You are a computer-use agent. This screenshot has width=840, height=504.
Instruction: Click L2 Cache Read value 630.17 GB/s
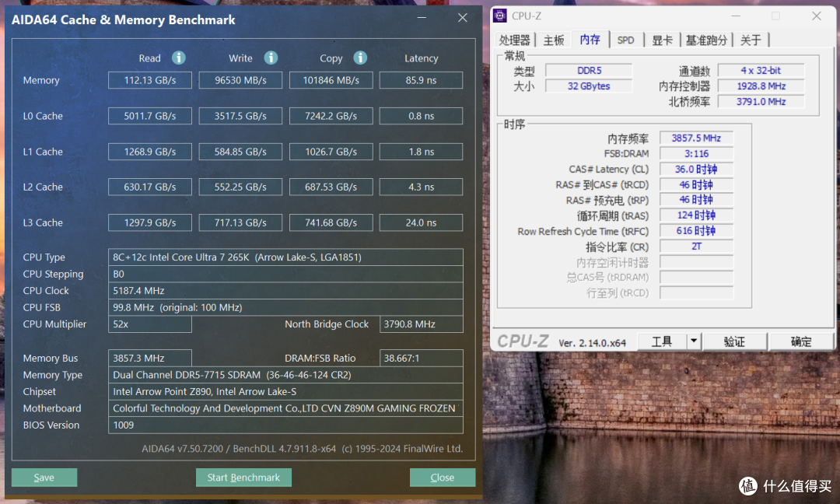[x=150, y=187]
